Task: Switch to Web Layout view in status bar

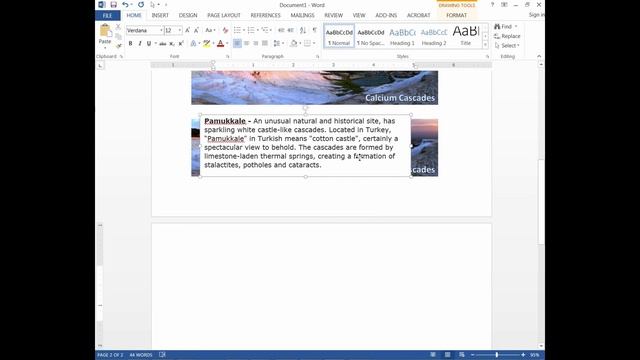Action: 462,355
